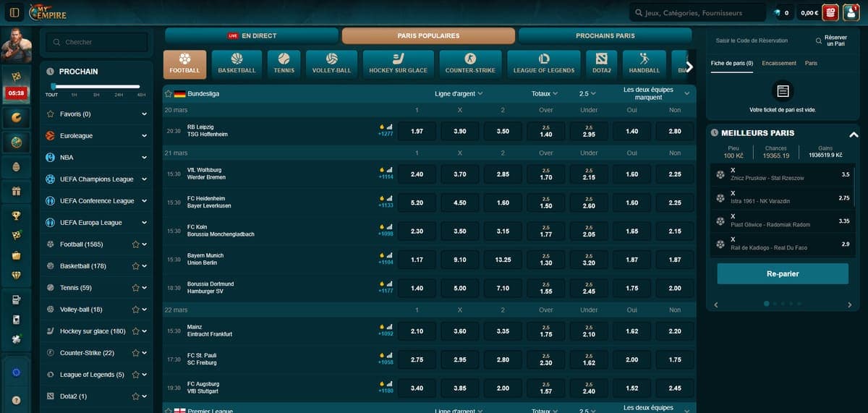Open the Prochains Paris tab
The width and height of the screenshot is (868, 413).
pyautogui.click(x=605, y=35)
